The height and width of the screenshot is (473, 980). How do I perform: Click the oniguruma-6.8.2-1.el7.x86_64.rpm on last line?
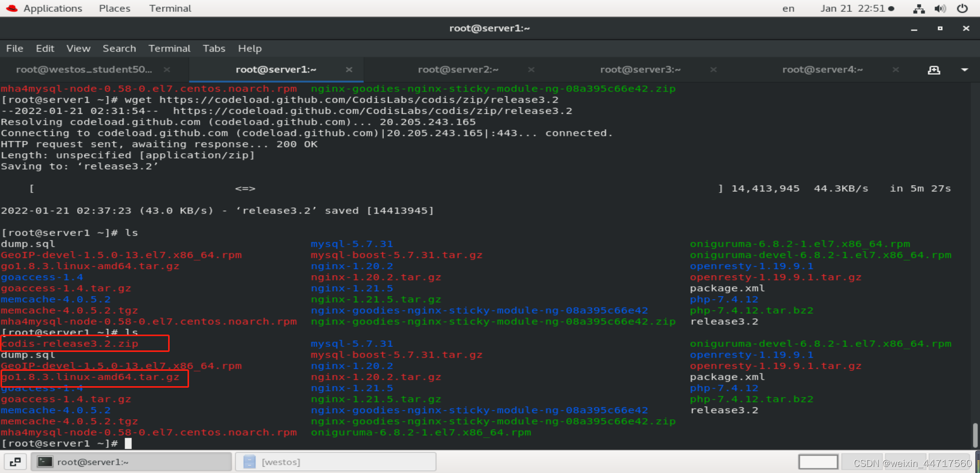[x=421, y=433]
